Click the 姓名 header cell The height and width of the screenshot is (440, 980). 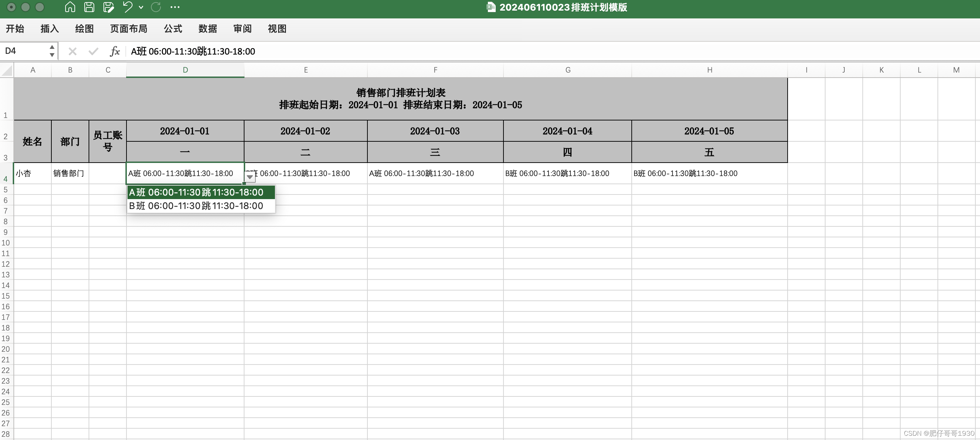[33, 141]
